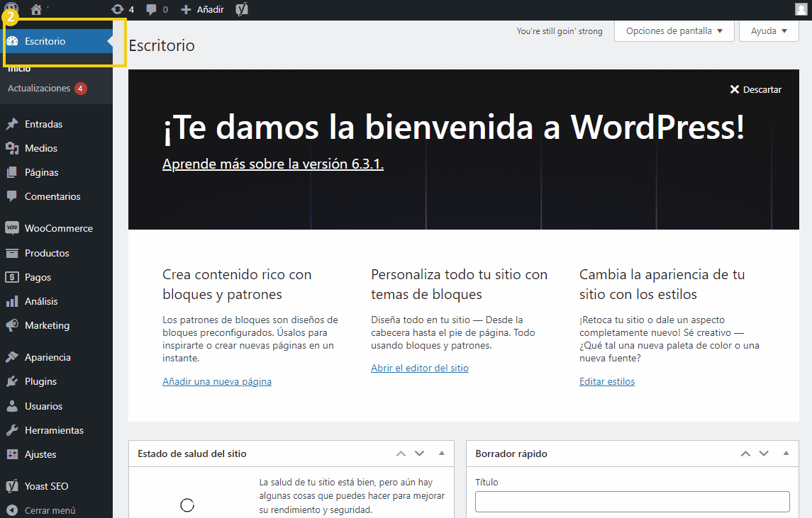Move Borrador rápido panel down
The image size is (812, 518).
point(764,454)
